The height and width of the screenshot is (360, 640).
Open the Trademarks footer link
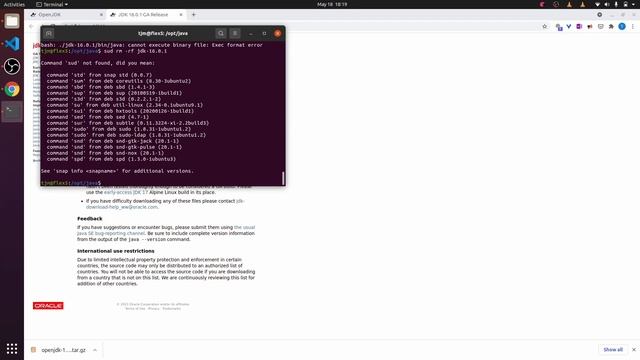pyautogui.click(x=171, y=309)
